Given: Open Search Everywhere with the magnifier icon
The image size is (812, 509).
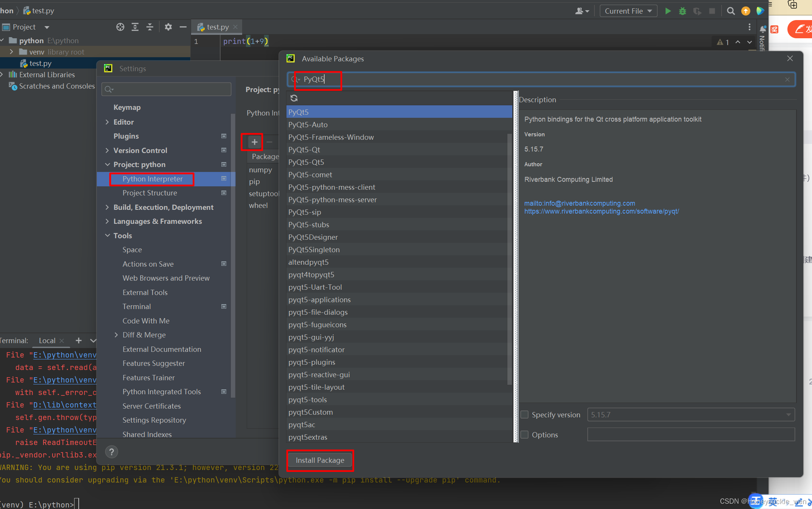Looking at the screenshot, I should [x=730, y=11].
